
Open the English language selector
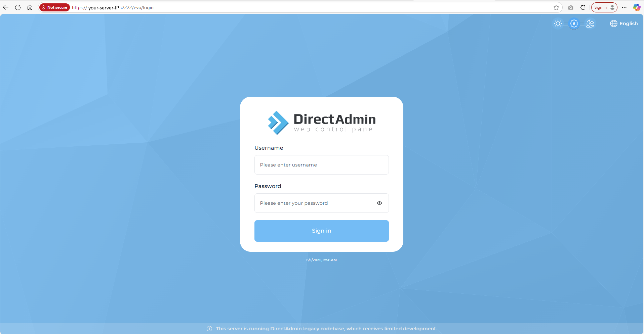pyautogui.click(x=624, y=23)
